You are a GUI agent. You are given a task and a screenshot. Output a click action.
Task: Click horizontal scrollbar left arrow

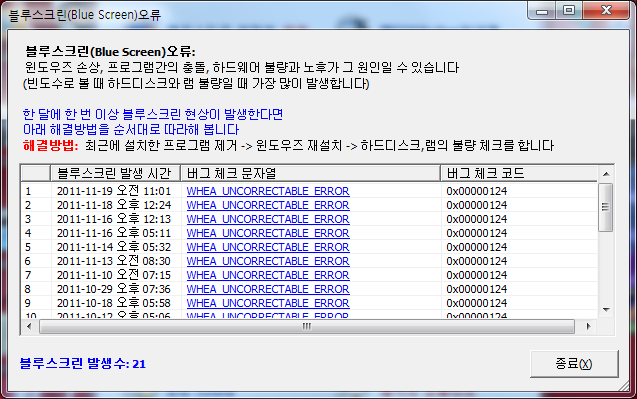click(29, 326)
